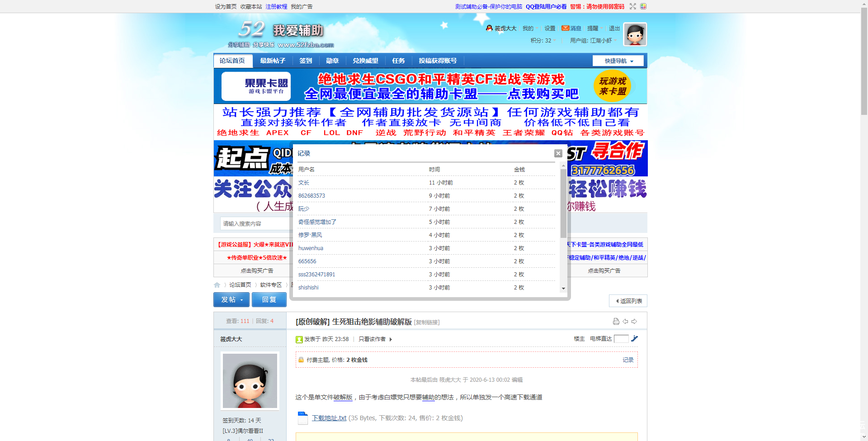Click the green poster status icon
The width and height of the screenshot is (868, 441).
299,339
